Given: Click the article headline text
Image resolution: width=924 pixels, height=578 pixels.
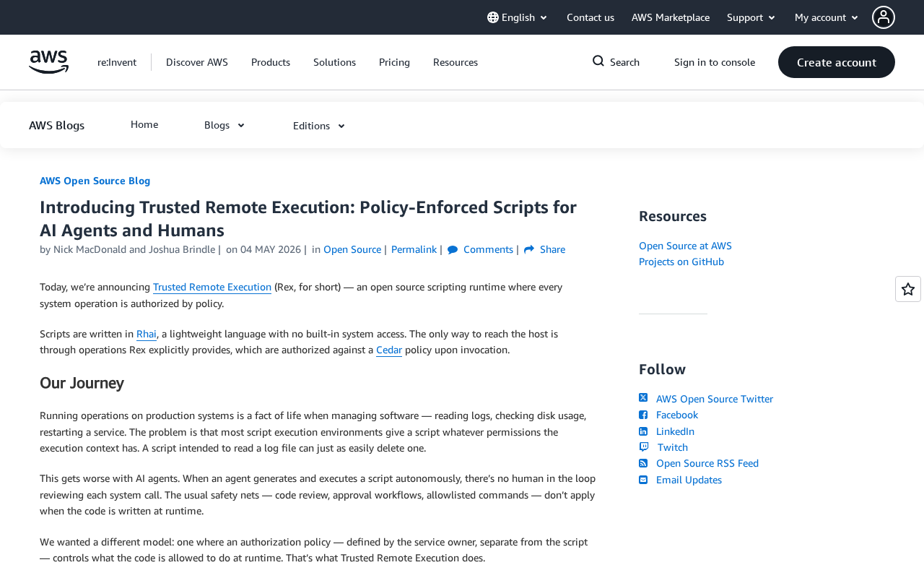Looking at the screenshot, I should [x=308, y=219].
